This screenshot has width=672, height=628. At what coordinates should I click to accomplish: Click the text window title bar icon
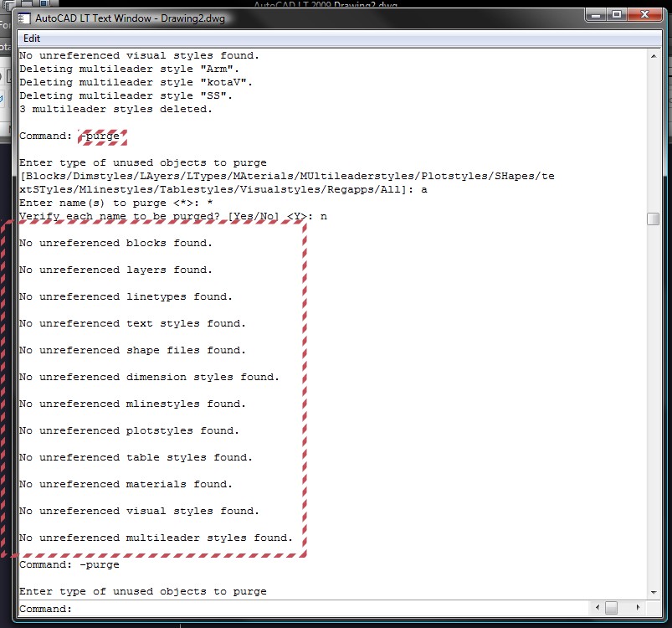click(x=24, y=18)
